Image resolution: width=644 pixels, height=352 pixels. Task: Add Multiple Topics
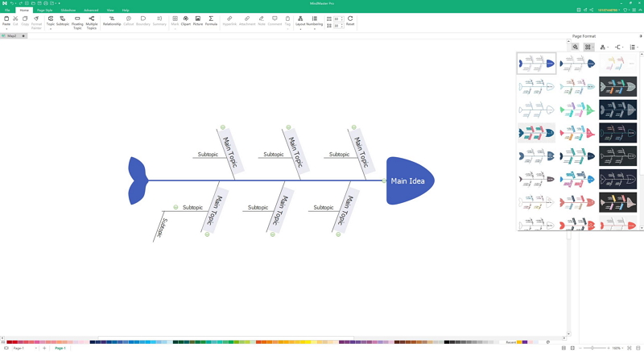point(92,21)
